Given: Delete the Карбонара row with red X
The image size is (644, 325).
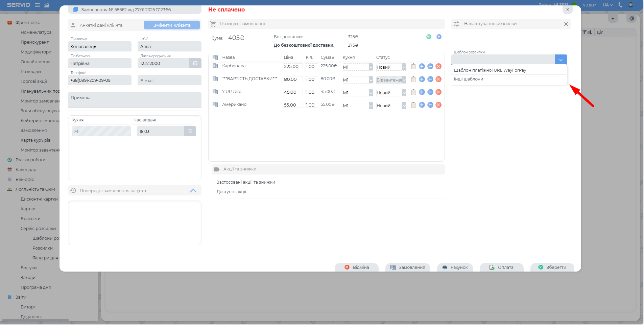Looking at the screenshot, I should pos(438,66).
